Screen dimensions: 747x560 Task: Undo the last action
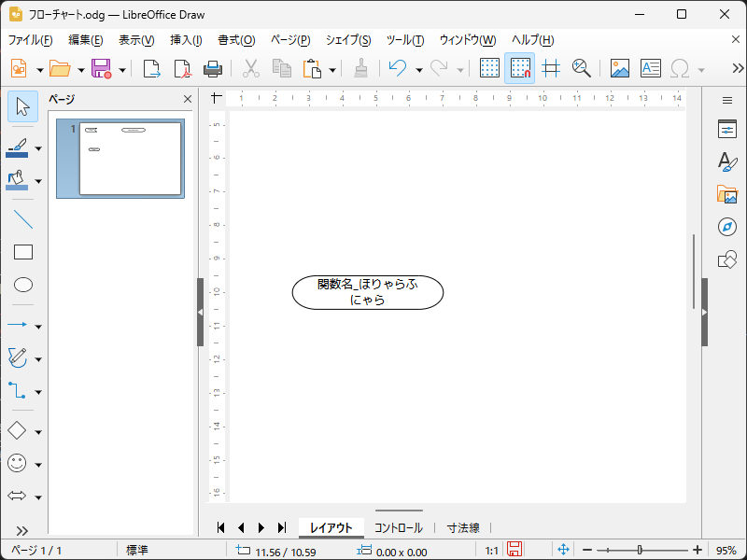[398, 68]
